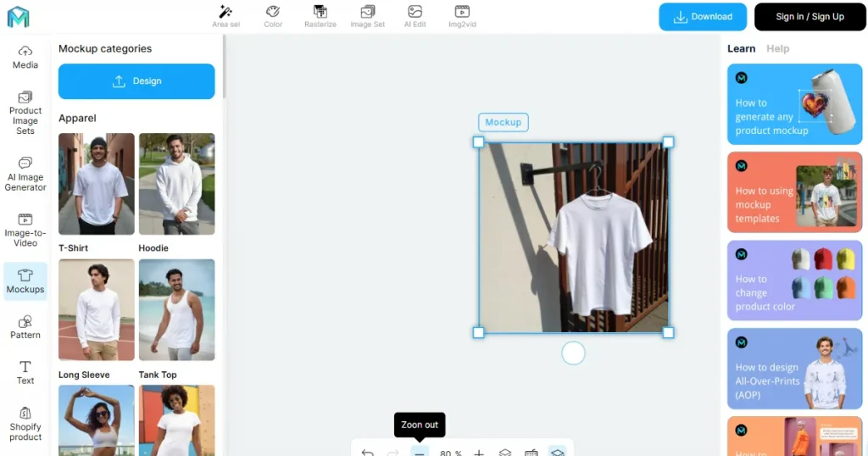868x456 pixels.
Task: Click the Hoodie label text
Action: pos(153,248)
